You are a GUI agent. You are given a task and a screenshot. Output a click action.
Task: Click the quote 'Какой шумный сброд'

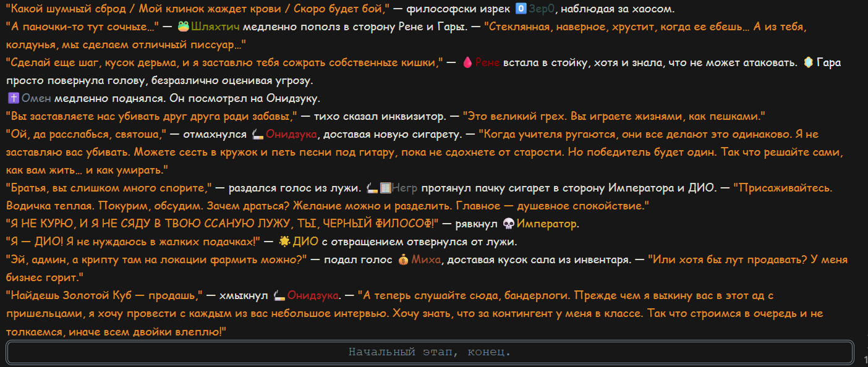pyautogui.click(x=68, y=9)
